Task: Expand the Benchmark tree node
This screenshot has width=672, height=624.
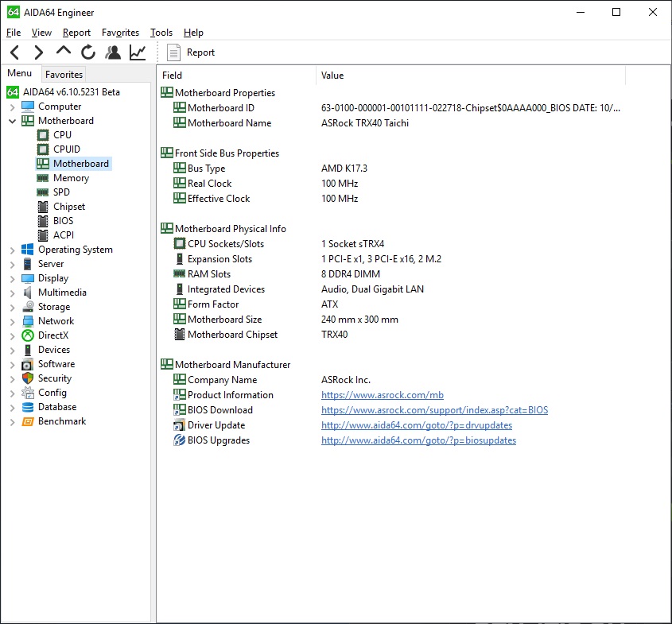Action: pyautogui.click(x=12, y=421)
